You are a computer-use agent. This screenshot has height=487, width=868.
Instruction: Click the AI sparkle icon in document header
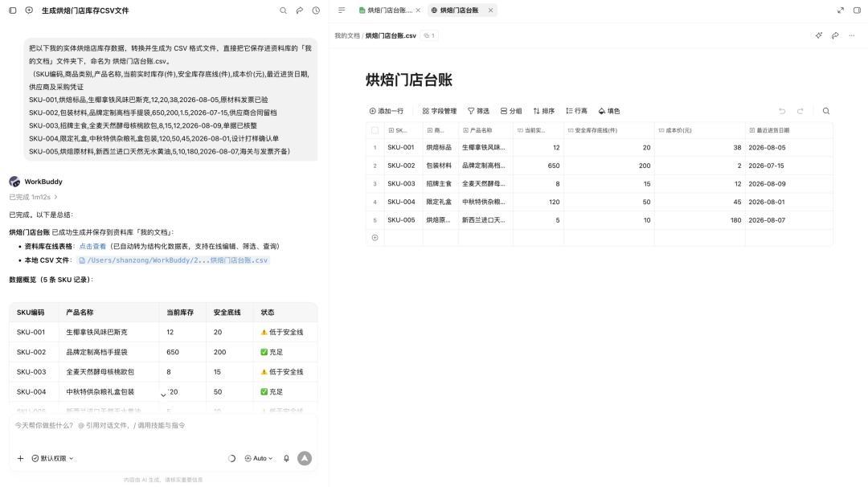pyautogui.click(x=819, y=35)
